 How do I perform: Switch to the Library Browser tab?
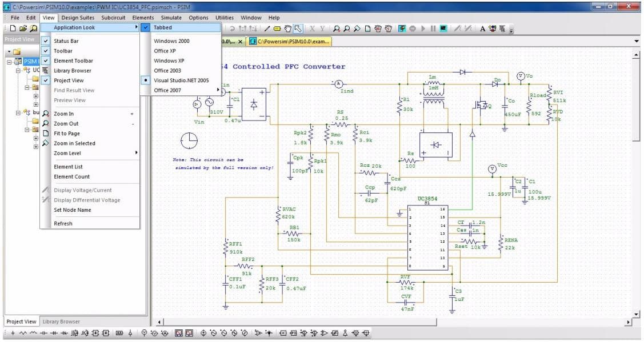coord(61,321)
